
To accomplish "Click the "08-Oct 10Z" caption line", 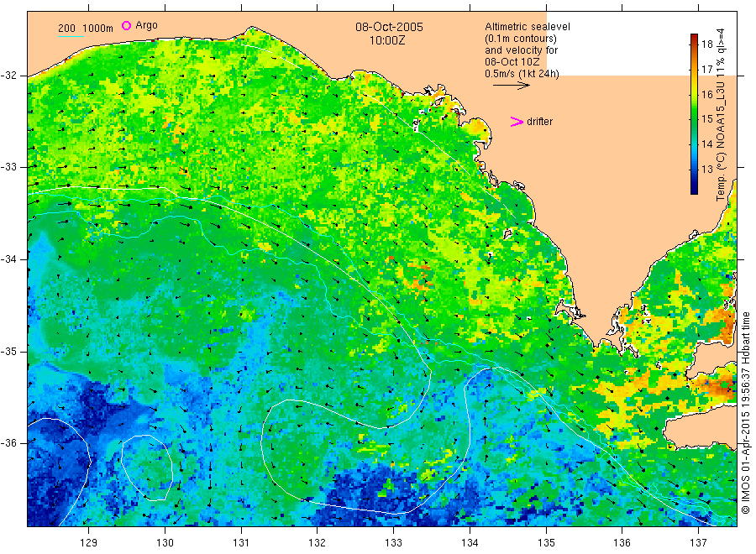I will 512,61.
